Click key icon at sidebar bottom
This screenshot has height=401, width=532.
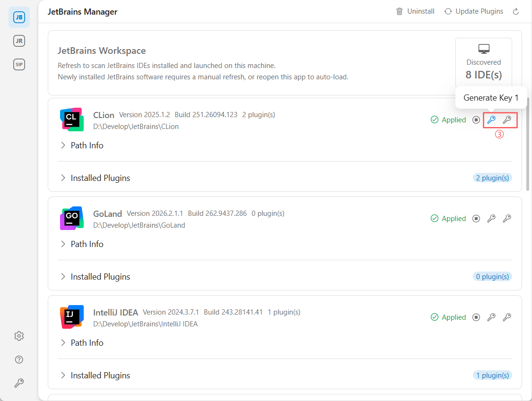[19, 383]
